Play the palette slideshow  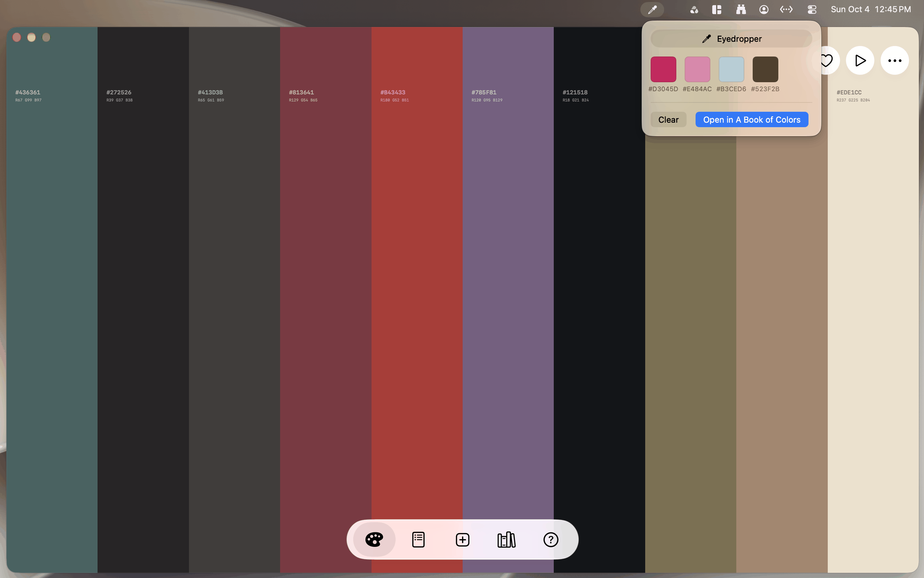tap(860, 60)
